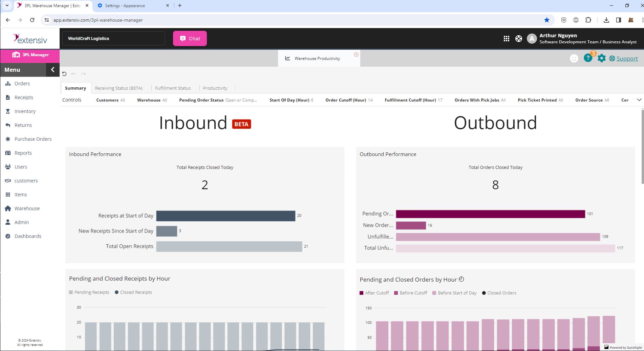
Task: Open the Order Cutoff (Hour) control
Action: pyautogui.click(x=349, y=100)
